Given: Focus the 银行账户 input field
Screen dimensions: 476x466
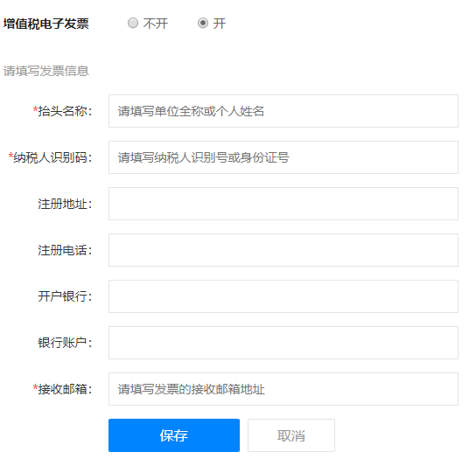Looking at the screenshot, I should pos(283,343).
